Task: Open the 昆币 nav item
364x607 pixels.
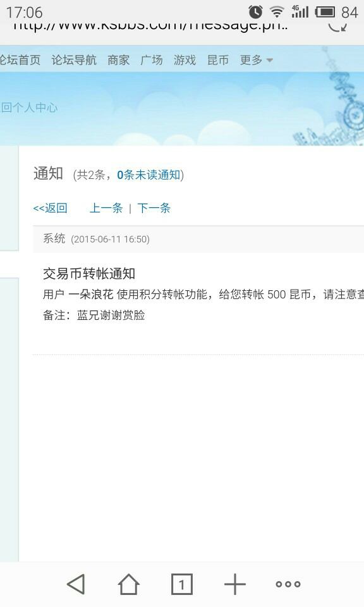Action: point(218,60)
